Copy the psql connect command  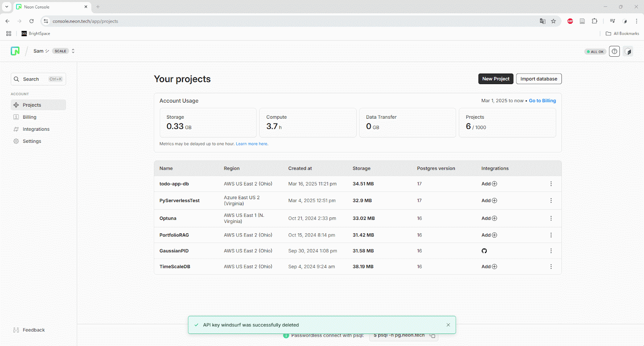coord(433,336)
